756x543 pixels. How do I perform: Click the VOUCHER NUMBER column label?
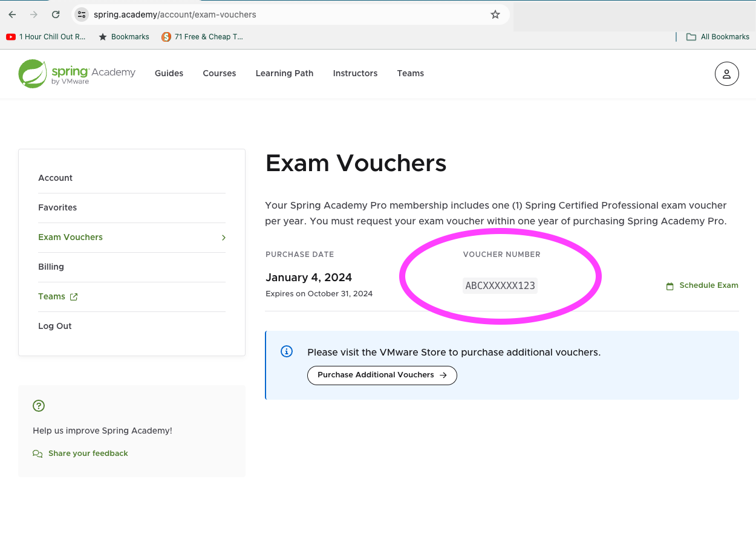point(501,255)
